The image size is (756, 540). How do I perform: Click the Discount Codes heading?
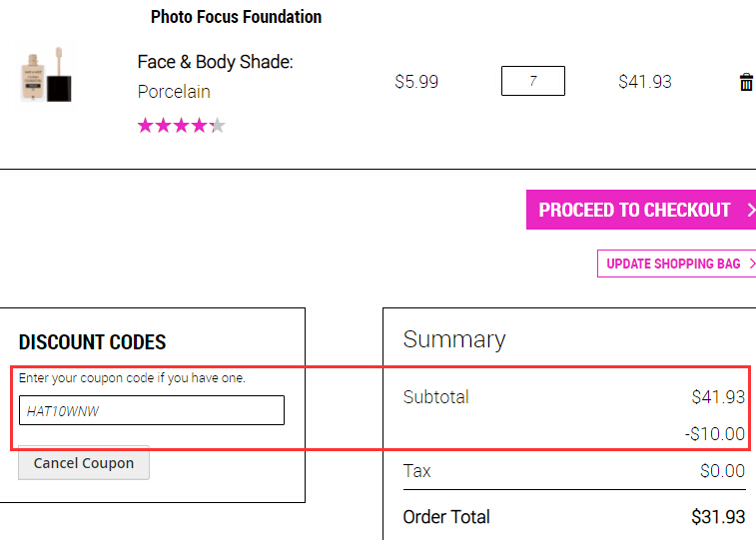92,342
